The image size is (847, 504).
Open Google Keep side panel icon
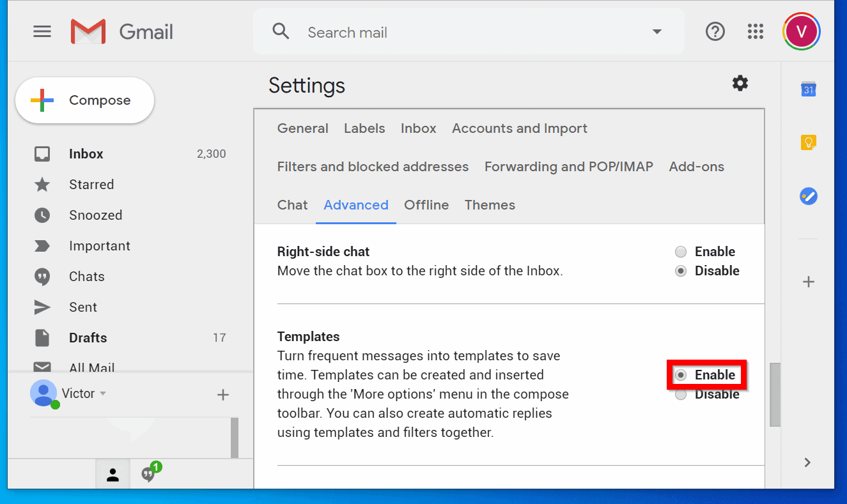(808, 142)
